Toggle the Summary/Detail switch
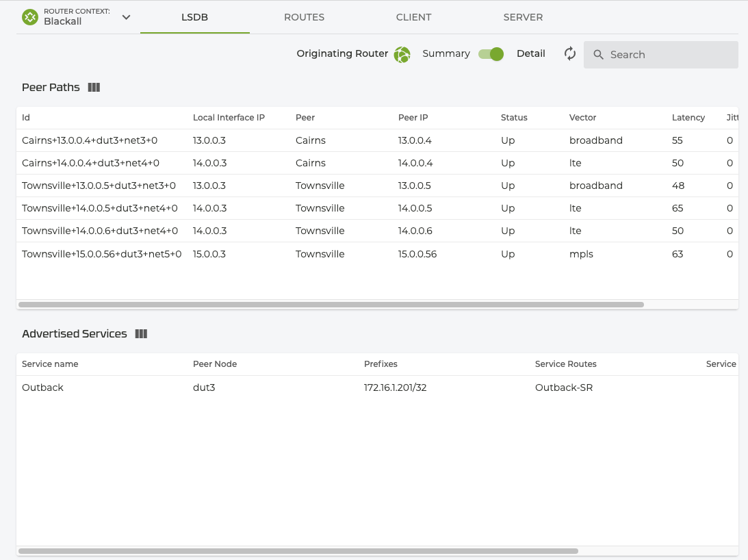Screen dimensions: 748x560 coord(491,54)
